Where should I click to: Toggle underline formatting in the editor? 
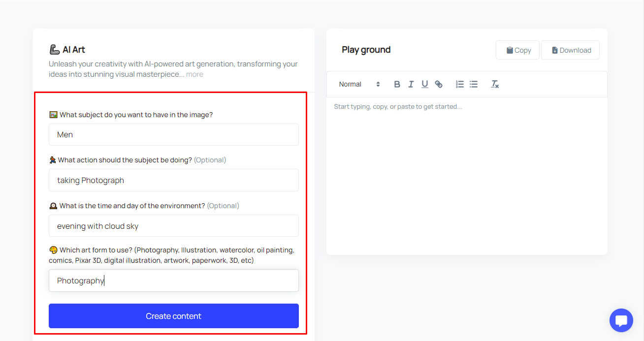(424, 84)
